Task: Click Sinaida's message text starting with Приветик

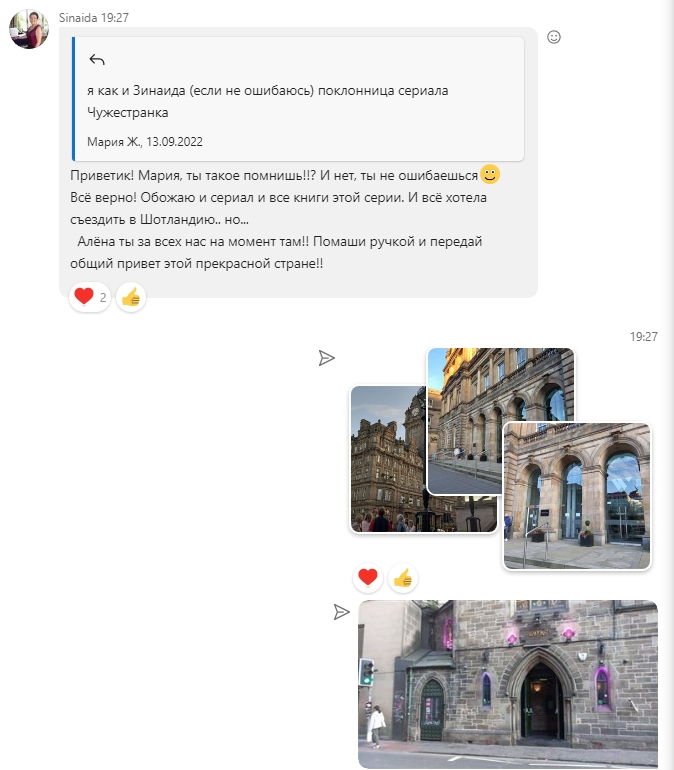Action: (278, 220)
